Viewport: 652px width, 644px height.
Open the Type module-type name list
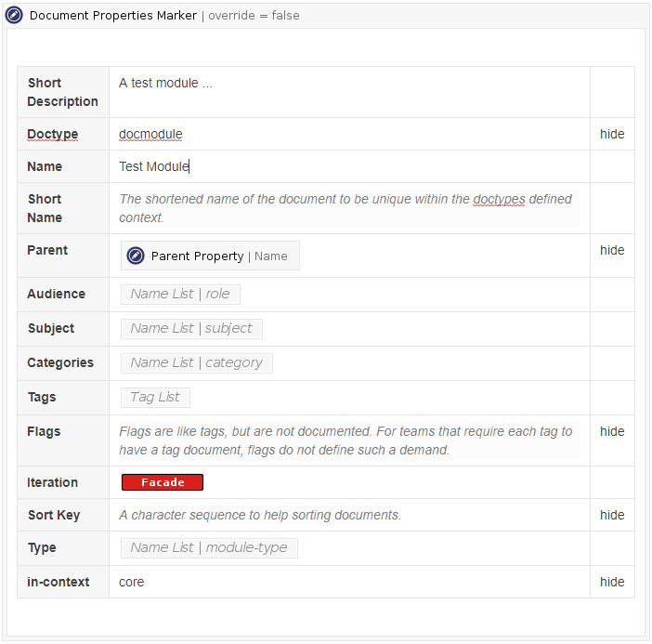coord(209,547)
